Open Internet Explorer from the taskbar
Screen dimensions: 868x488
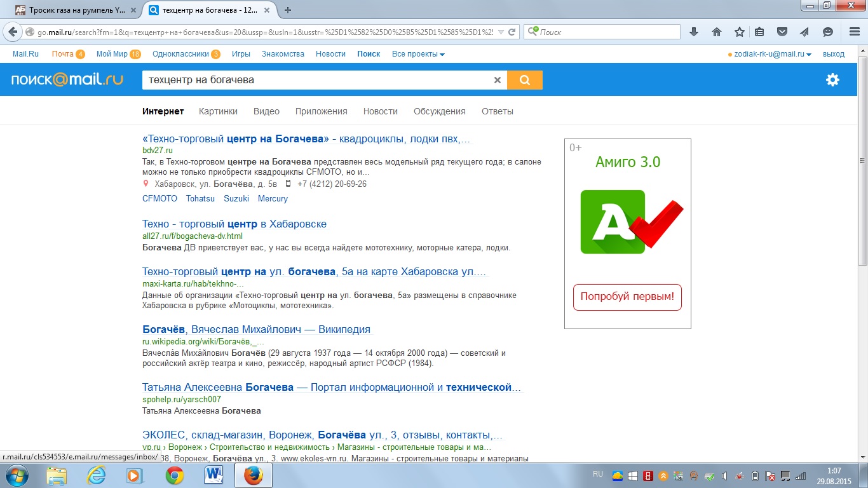(x=97, y=475)
